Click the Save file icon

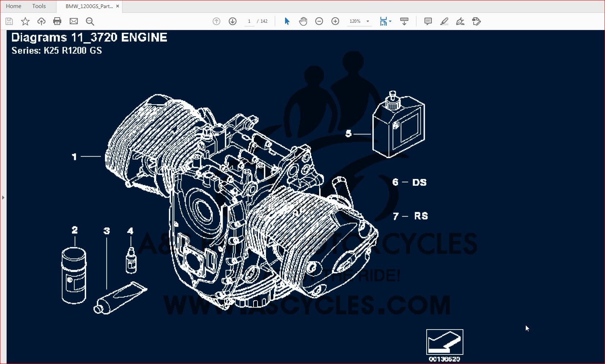pyautogui.click(x=9, y=21)
